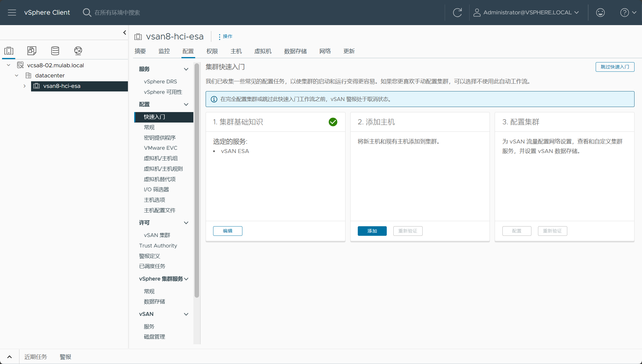
Task: Collapse the datacenter tree node
Action: pyautogui.click(x=17, y=75)
